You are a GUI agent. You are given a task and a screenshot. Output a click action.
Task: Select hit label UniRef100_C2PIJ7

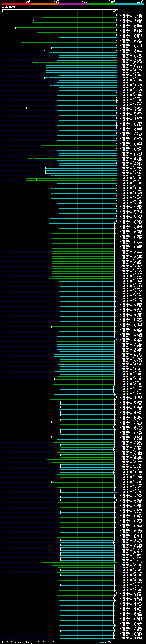pos(131,266)
